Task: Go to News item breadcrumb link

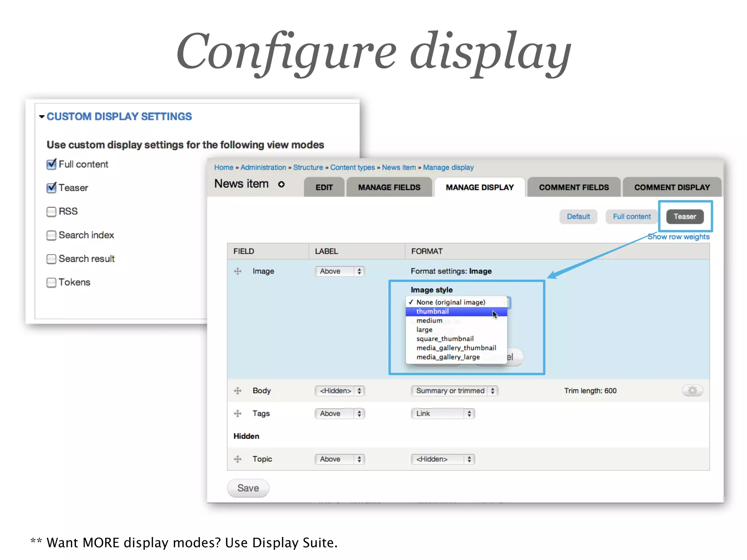Action: [399, 167]
